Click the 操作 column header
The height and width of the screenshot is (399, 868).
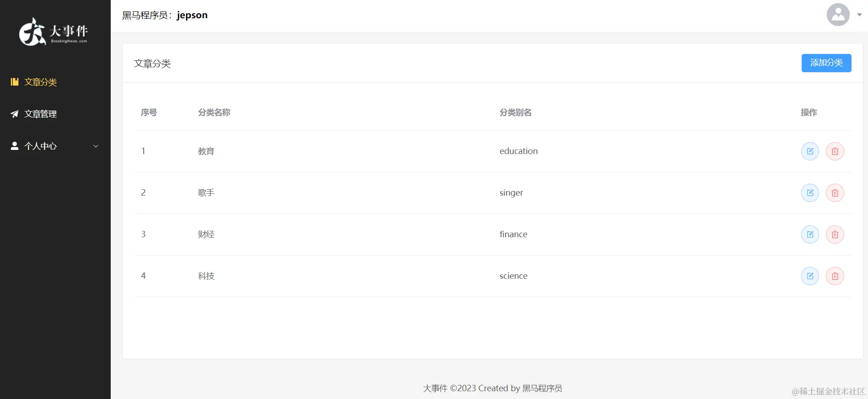click(809, 112)
